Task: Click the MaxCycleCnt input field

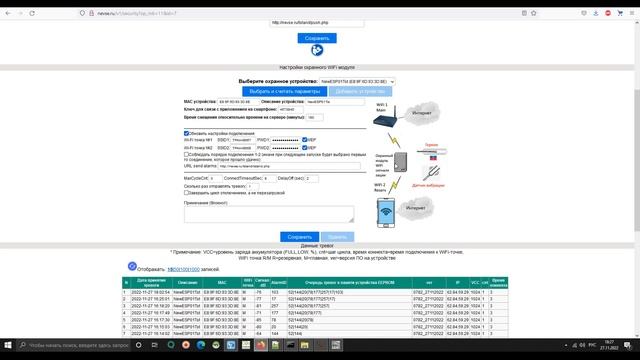Action: tap(216, 178)
